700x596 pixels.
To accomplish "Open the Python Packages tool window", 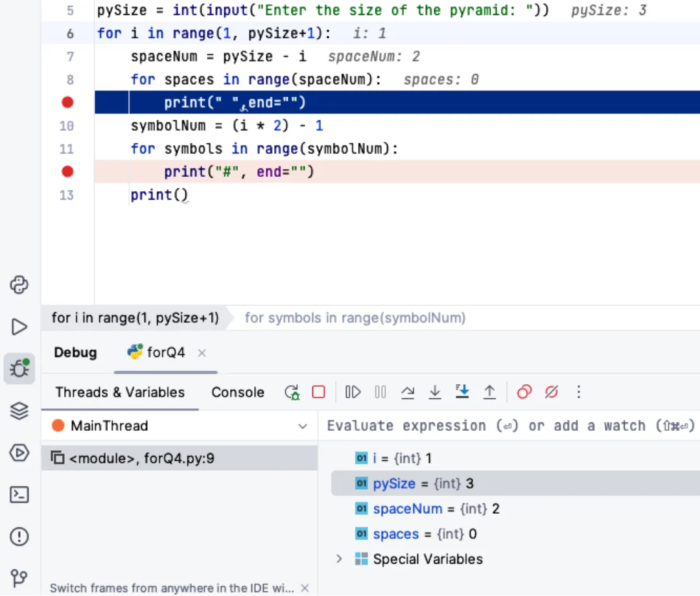I will point(19,284).
